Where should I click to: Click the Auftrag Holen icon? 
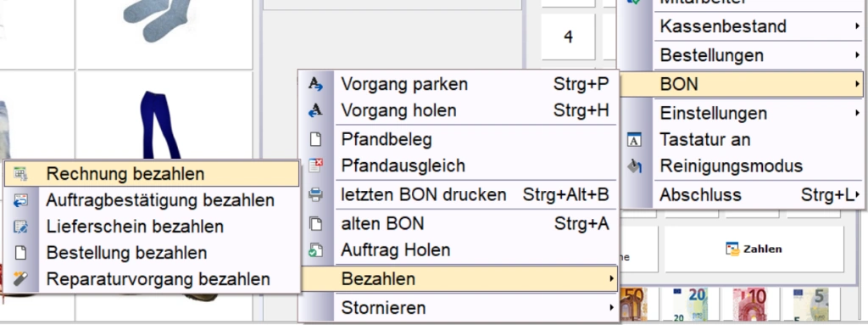coord(315,250)
